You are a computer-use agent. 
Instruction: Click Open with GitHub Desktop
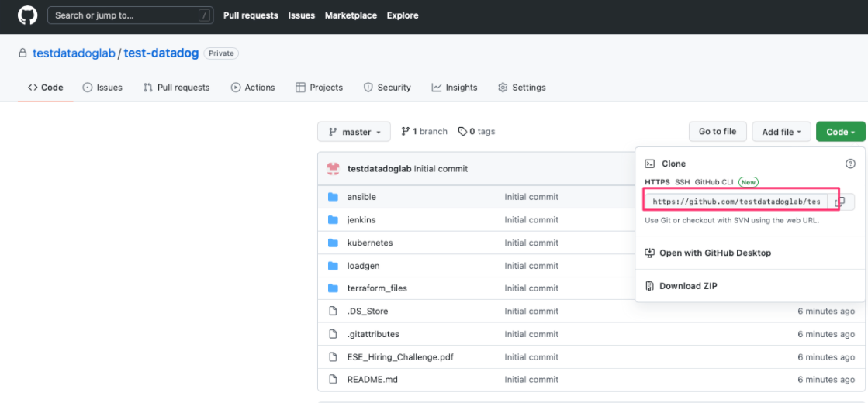pyautogui.click(x=715, y=253)
